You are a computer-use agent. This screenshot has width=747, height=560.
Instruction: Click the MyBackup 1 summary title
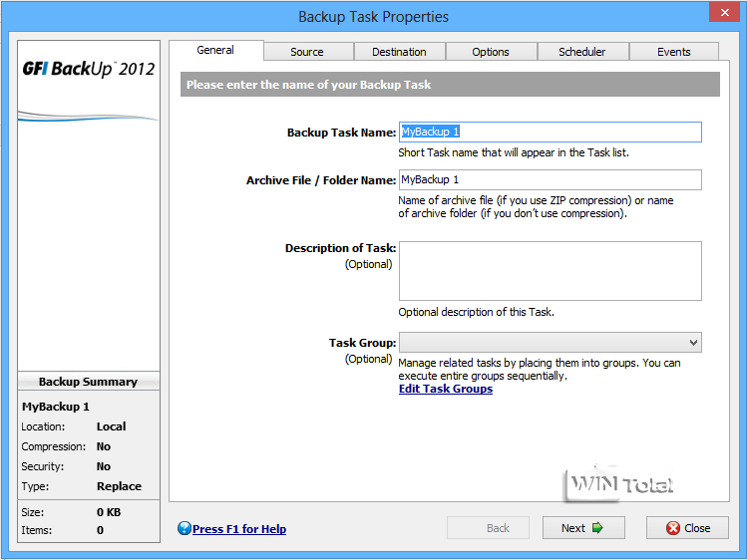56,407
